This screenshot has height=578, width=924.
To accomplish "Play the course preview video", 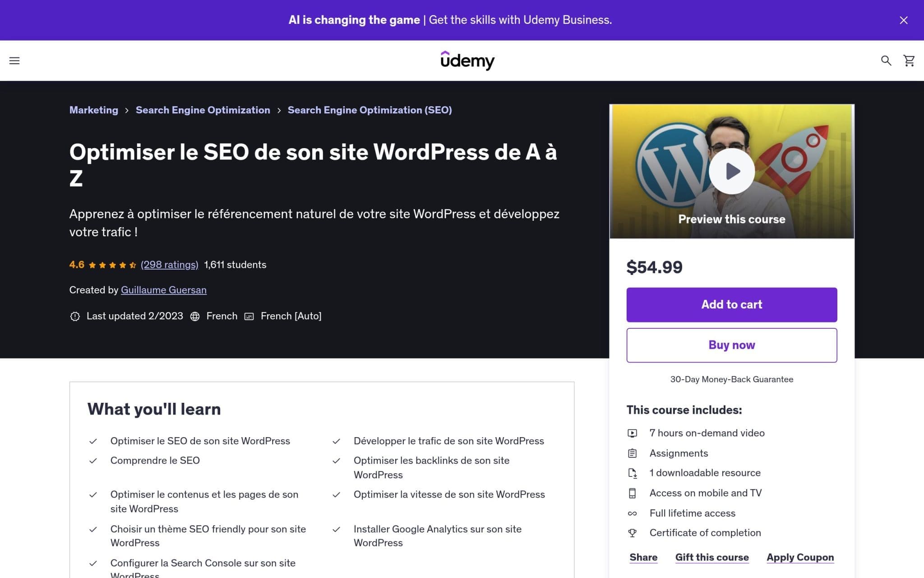I will click(731, 171).
